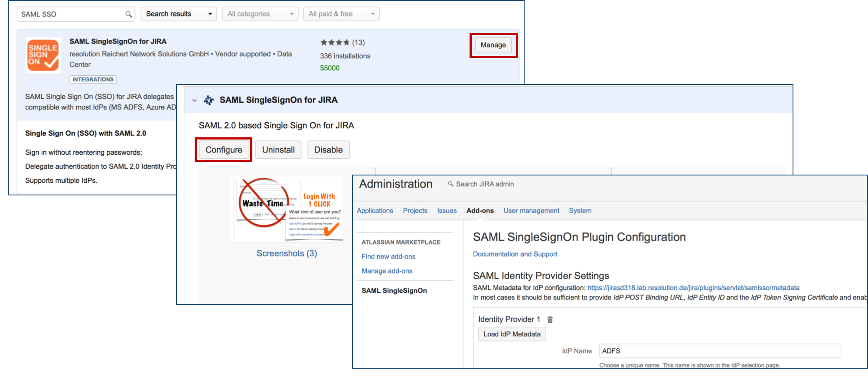Viewport: 868px width, 383px height.
Task: Open the Add-ons admin tab
Action: (480, 211)
